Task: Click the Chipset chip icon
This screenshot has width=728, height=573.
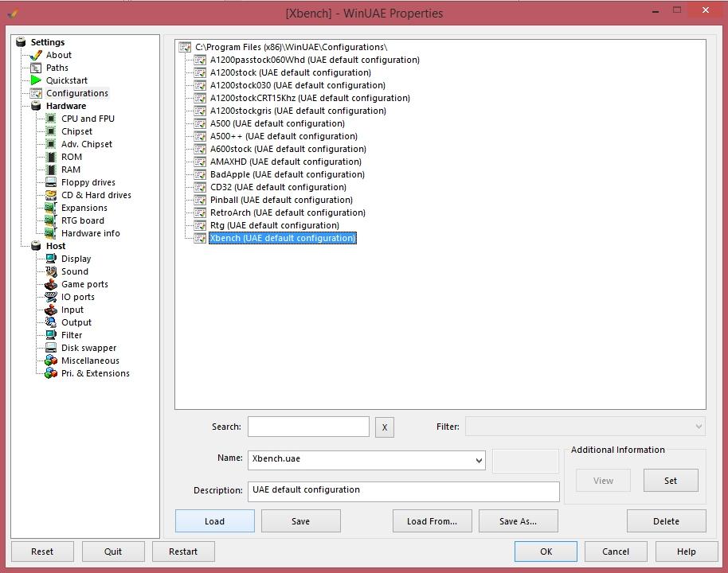Action: [51, 131]
